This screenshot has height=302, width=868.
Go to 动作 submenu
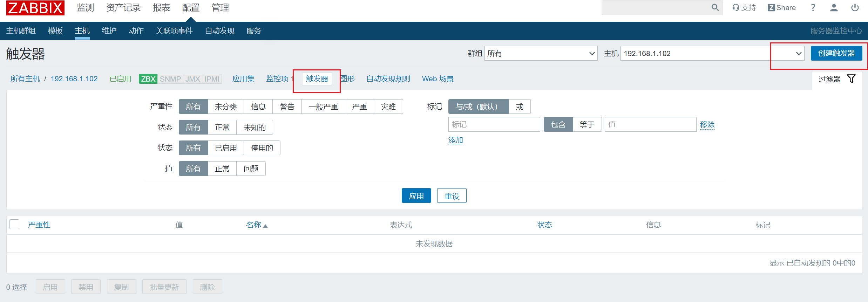[136, 31]
